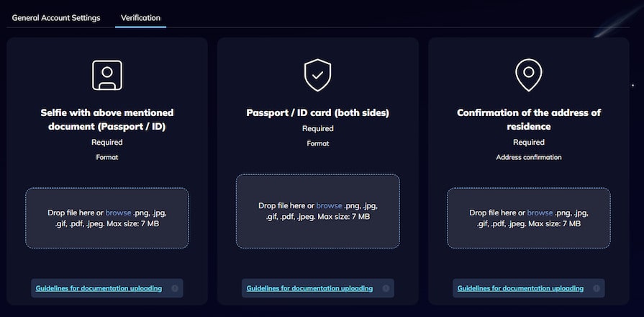This screenshot has width=644, height=317.
Task: Click the Address confirmation label
Action: (528, 156)
